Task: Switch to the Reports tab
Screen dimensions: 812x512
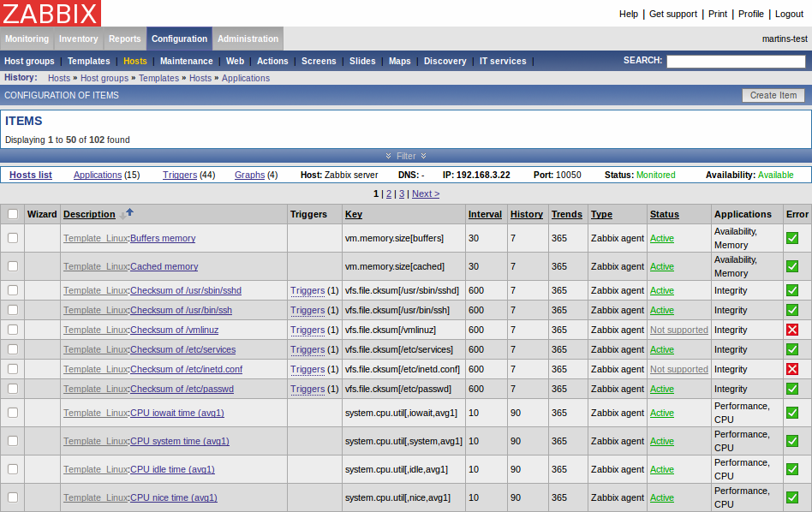Action: click(x=125, y=39)
